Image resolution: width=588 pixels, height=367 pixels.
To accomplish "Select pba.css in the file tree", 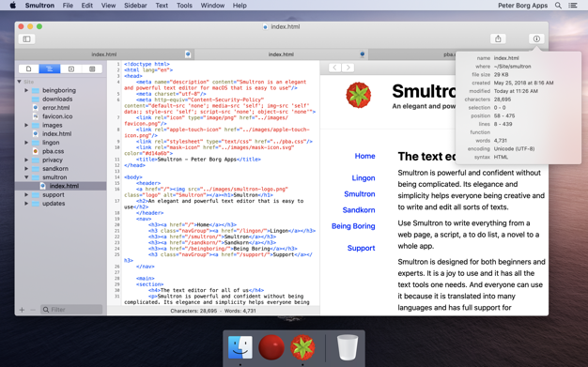I will pos(53,151).
